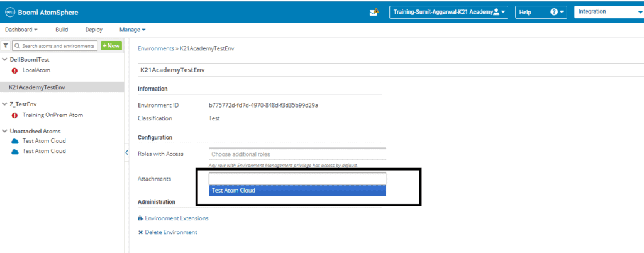Collapse the DellBoomiTest environment
This screenshot has height=253, width=644.
point(4,60)
